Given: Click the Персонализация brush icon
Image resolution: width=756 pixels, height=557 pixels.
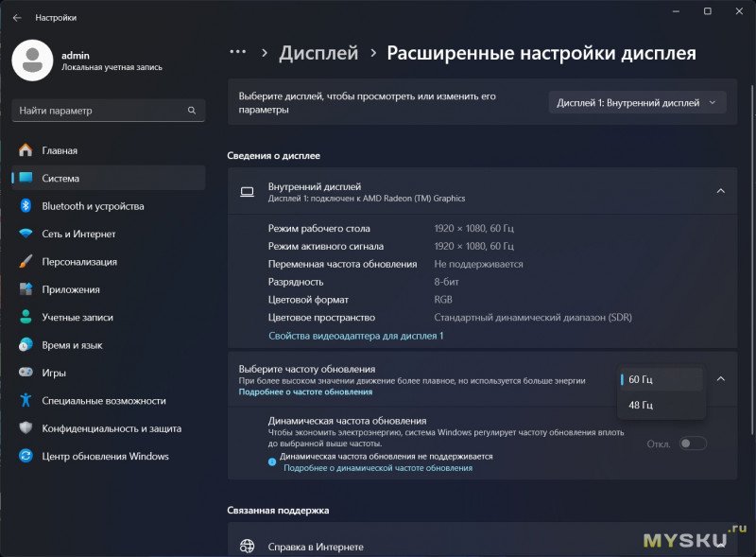Looking at the screenshot, I should pos(26,262).
